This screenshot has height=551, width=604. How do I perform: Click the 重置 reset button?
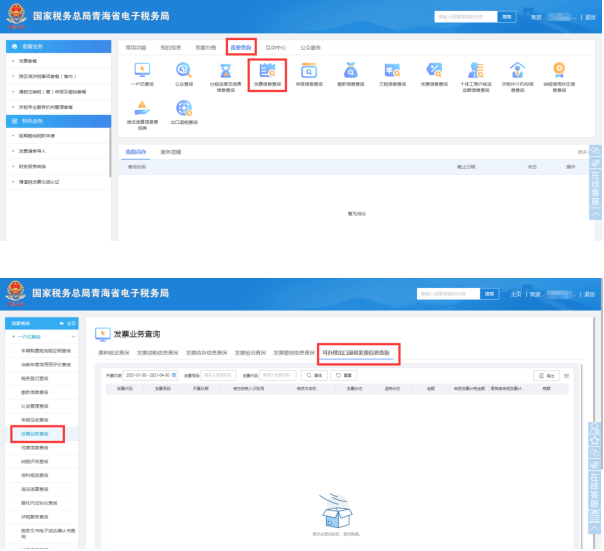pyautogui.click(x=343, y=374)
